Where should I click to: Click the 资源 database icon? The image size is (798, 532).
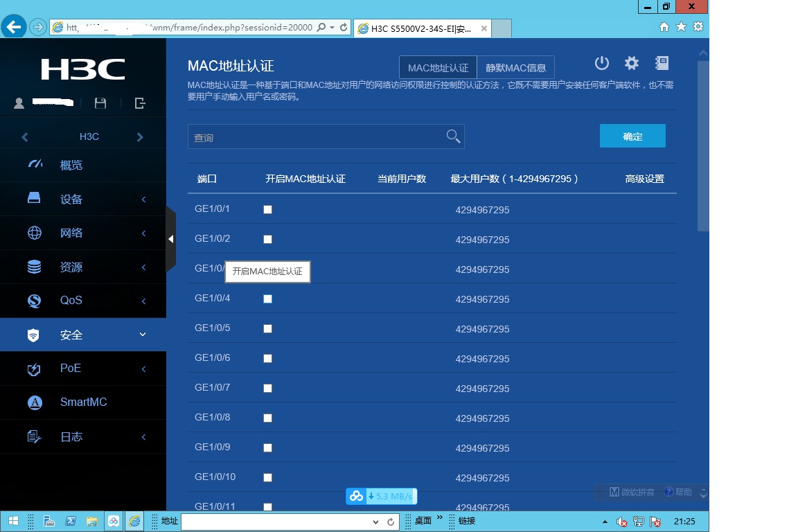[34, 267]
